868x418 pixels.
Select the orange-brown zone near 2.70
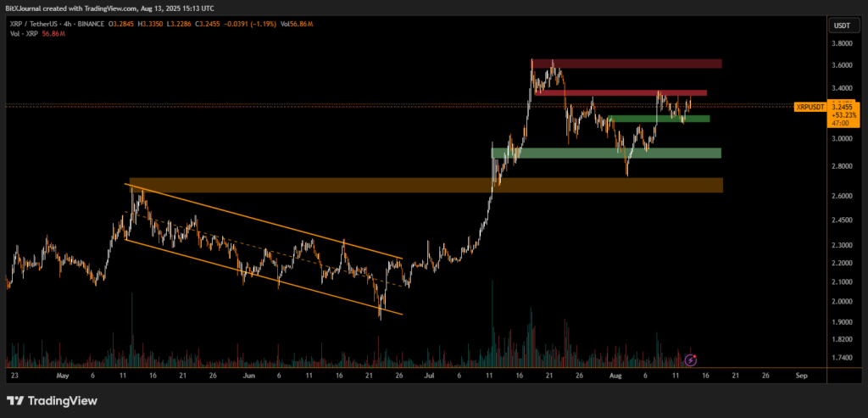424,185
